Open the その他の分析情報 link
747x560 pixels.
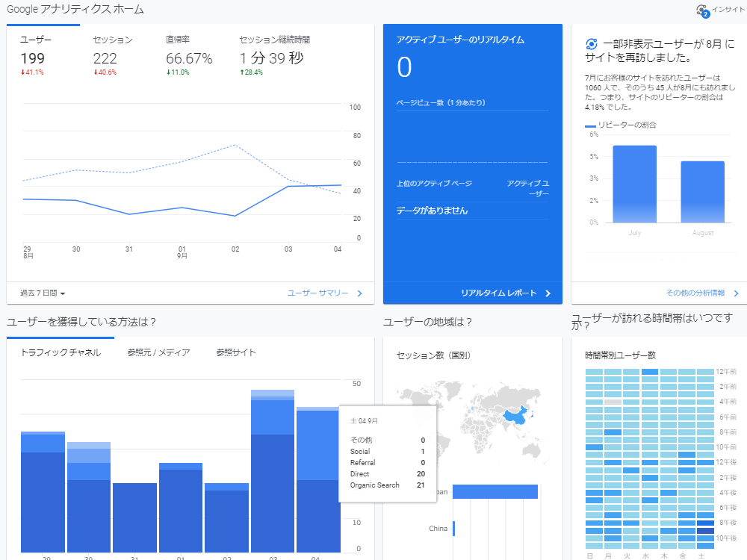695,293
